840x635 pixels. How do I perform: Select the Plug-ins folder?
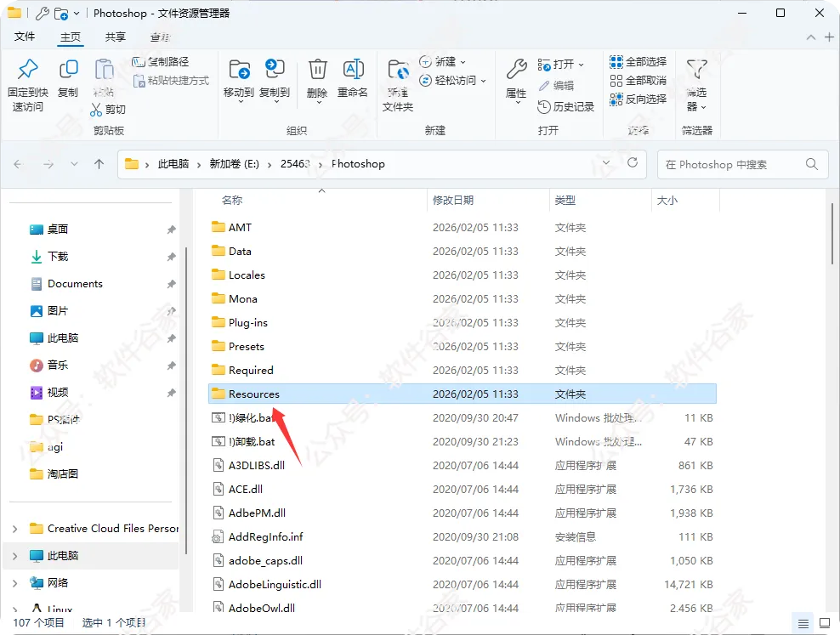tap(463, 323)
